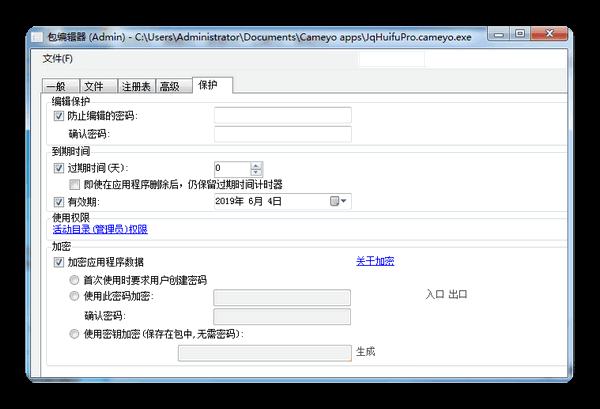600x409 pixels.
Task: Click the 出口 button
Action: tap(458, 294)
